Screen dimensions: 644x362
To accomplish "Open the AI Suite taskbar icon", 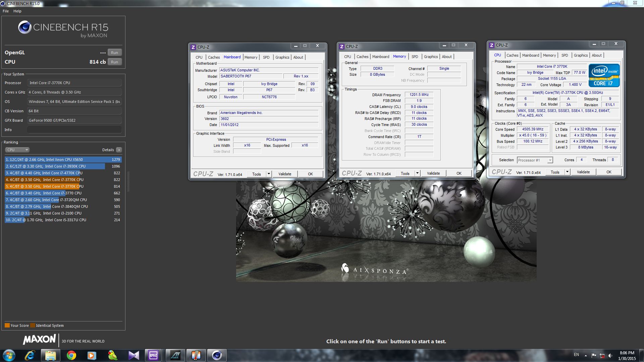I will 175,355.
